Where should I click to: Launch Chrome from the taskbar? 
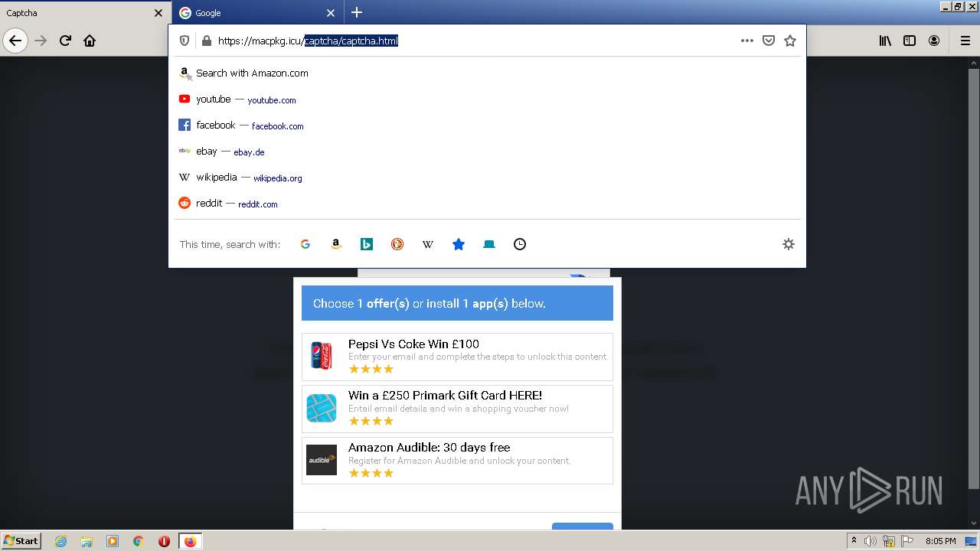click(x=139, y=541)
